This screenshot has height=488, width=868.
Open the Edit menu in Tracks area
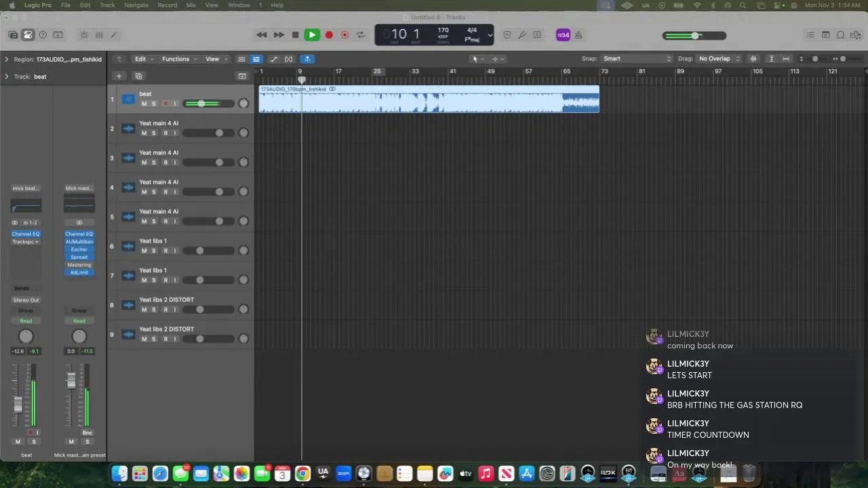pos(142,59)
